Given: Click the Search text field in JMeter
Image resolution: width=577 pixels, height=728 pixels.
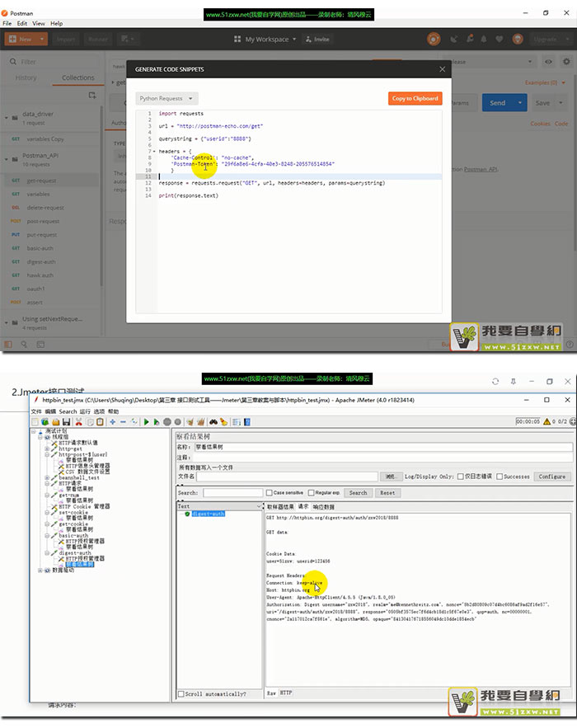Looking at the screenshot, I should coord(232,492).
